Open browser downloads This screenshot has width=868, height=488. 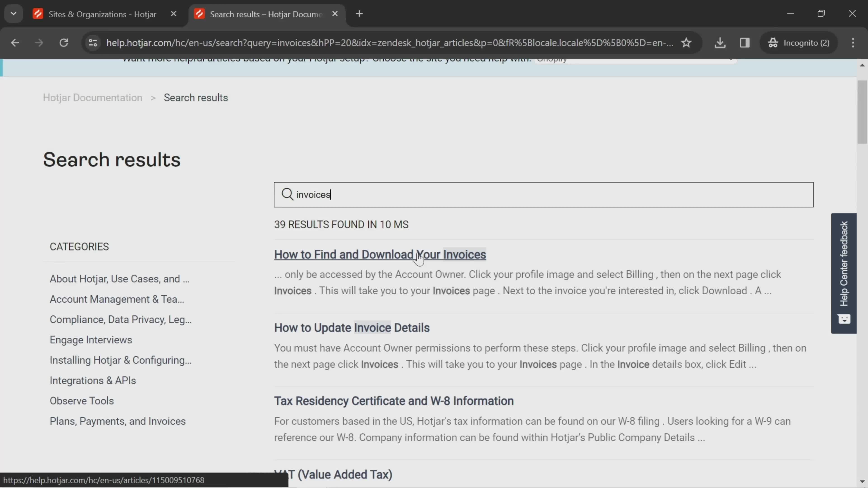[x=720, y=43]
